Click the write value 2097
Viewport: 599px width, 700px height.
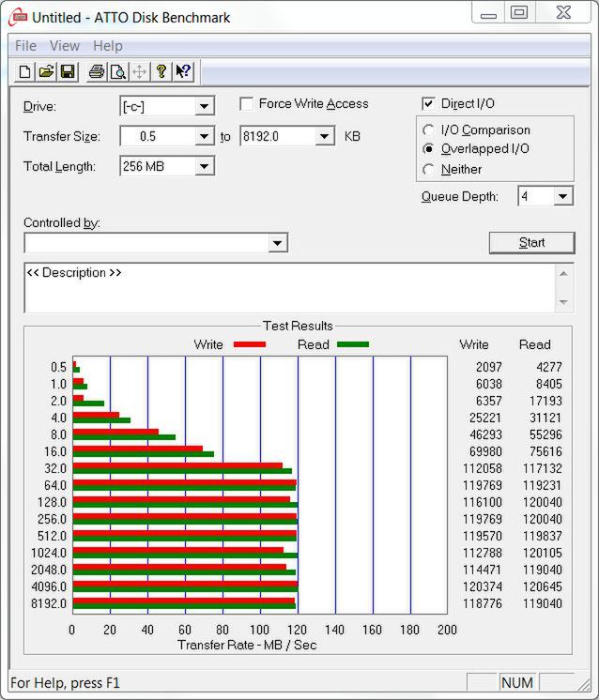488,367
